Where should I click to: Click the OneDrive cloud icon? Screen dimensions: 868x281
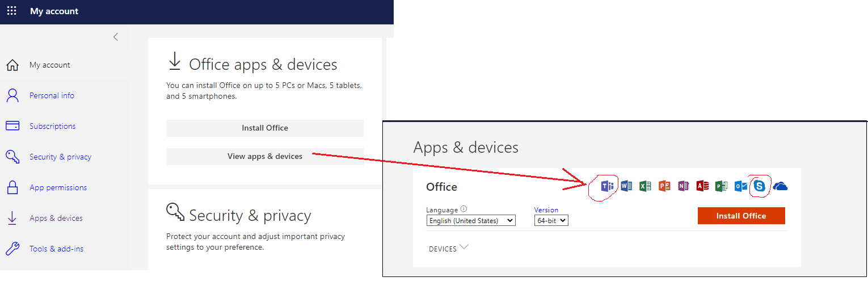point(780,186)
